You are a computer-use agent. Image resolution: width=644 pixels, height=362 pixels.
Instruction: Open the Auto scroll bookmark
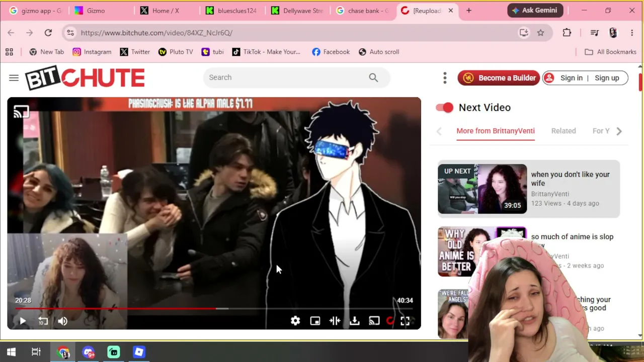379,52
